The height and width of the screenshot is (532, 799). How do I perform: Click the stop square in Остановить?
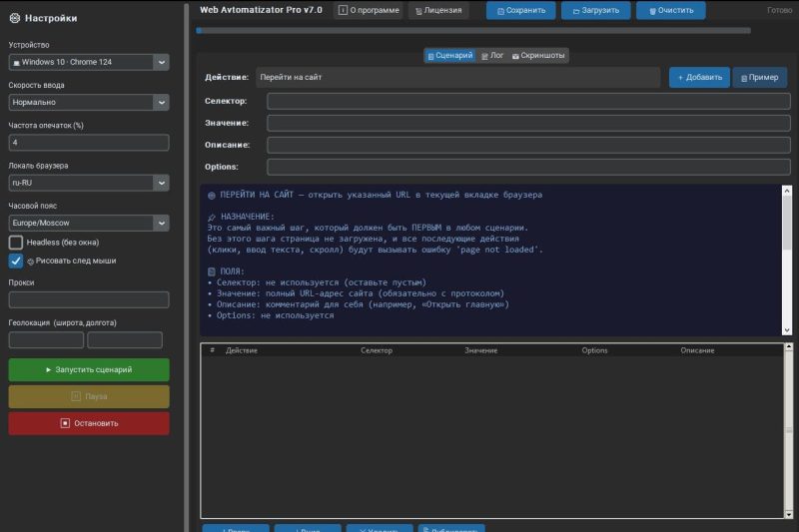[x=65, y=423]
